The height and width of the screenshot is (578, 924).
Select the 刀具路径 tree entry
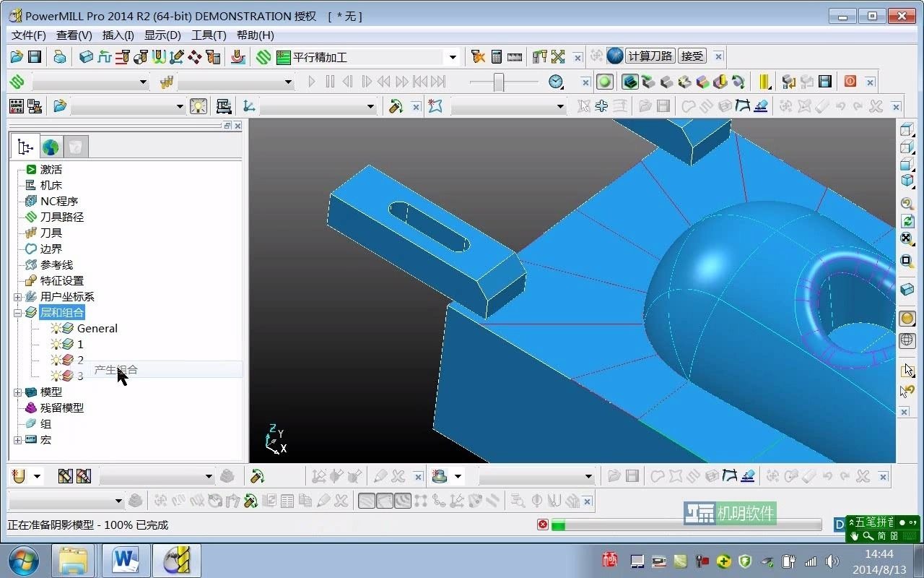62,217
